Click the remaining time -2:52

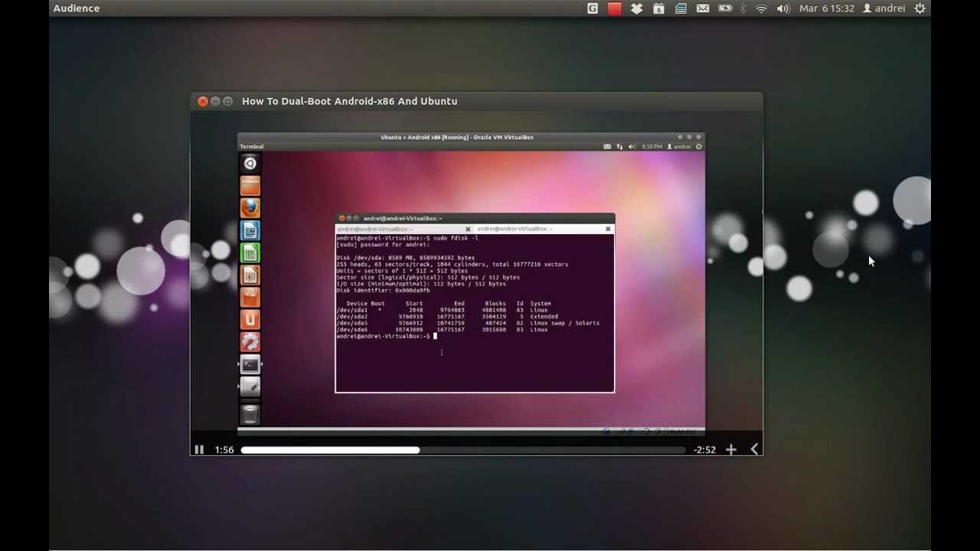(x=704, y=450)
